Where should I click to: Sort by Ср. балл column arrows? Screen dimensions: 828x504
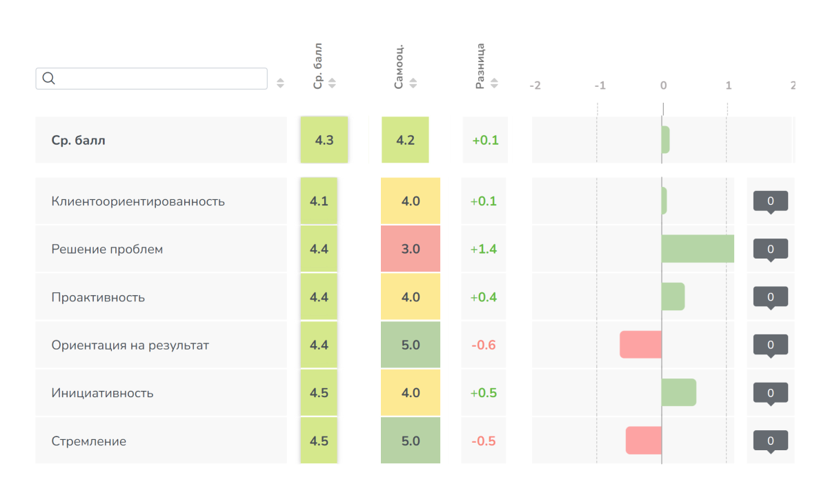(332, 83)
